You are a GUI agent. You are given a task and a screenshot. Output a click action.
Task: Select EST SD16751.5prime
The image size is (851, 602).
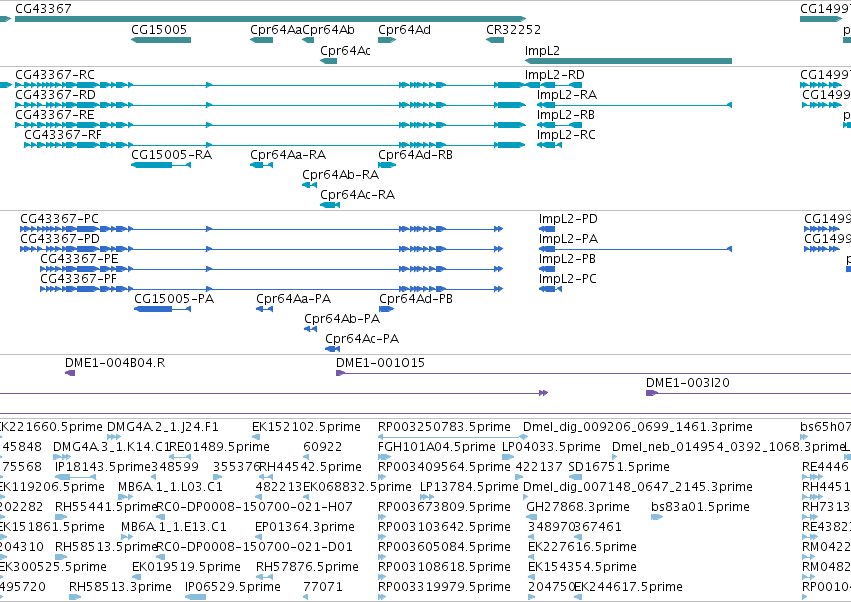(x=619, y=467)
